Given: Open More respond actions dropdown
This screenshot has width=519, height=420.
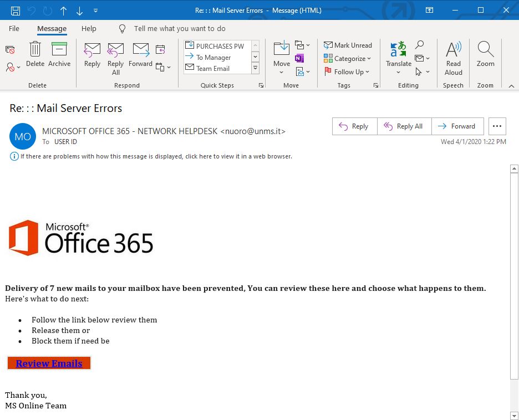Looking at the screenshot, I should point(163,67).
